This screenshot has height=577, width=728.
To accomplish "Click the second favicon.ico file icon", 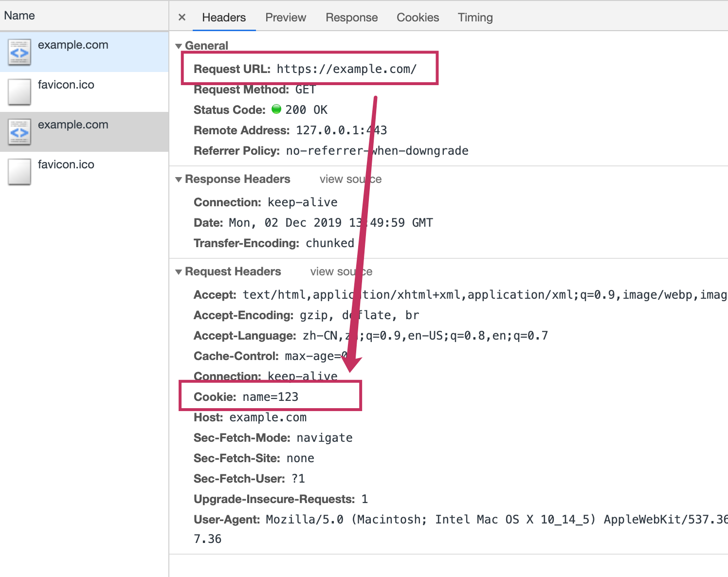I will click(19, 172).
